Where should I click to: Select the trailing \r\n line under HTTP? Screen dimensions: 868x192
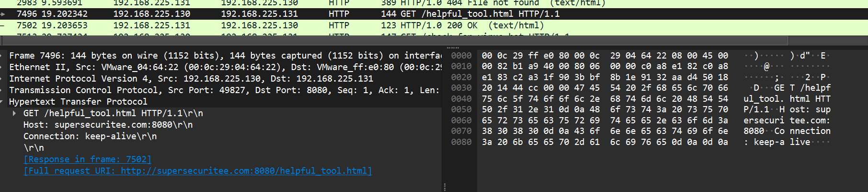coord(34,148)
